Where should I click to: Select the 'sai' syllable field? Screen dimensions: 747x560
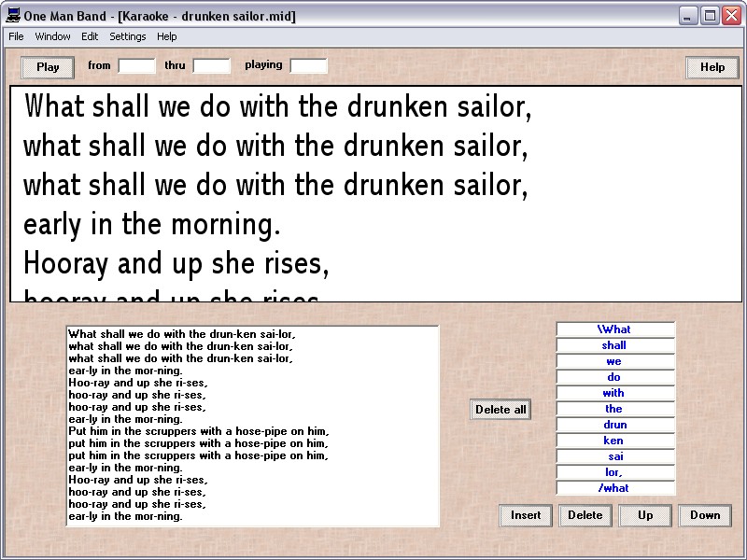pos(615,456)
